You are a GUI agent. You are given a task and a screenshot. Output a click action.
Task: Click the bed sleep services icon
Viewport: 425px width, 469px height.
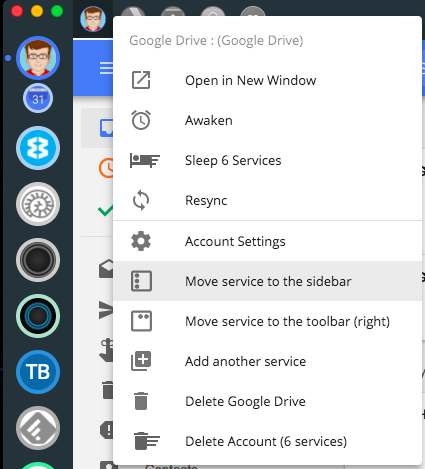click(145, 160)
